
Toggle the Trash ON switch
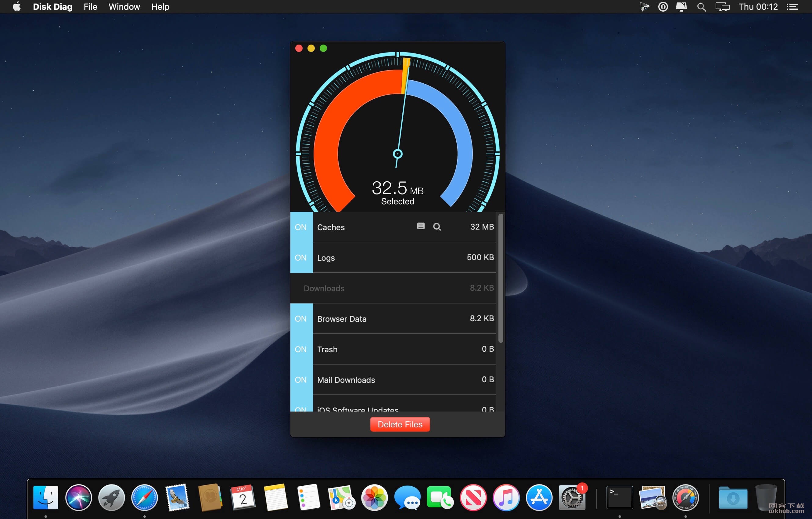[x=301, y=349]
